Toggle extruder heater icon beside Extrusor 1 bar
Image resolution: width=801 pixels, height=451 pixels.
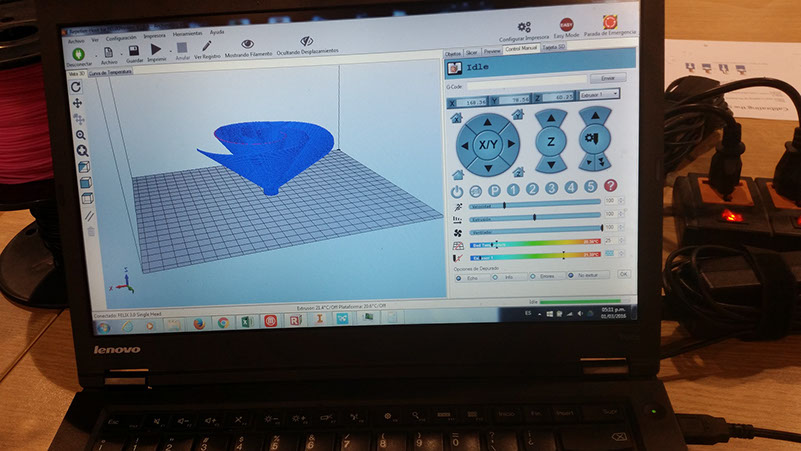pos(458,259)
